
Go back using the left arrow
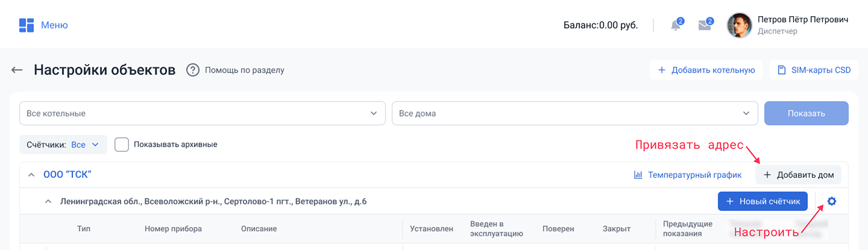coord(17,70)
